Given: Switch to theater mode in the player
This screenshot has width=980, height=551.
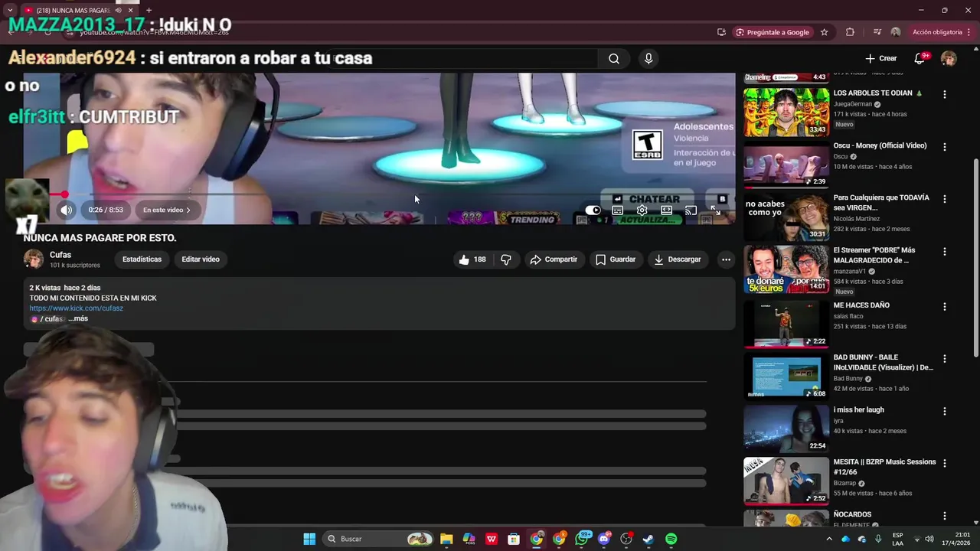Looking at the screenshot, I should 667,210.
